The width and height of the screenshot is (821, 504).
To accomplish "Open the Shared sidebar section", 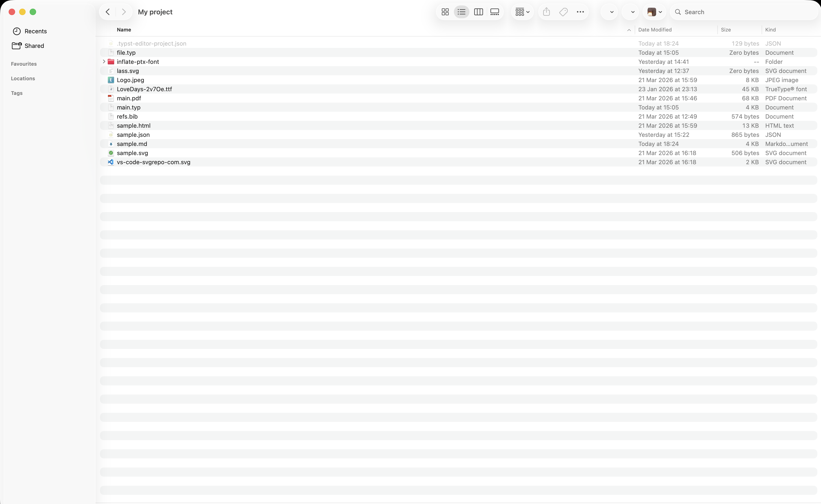I will [34, 46].
